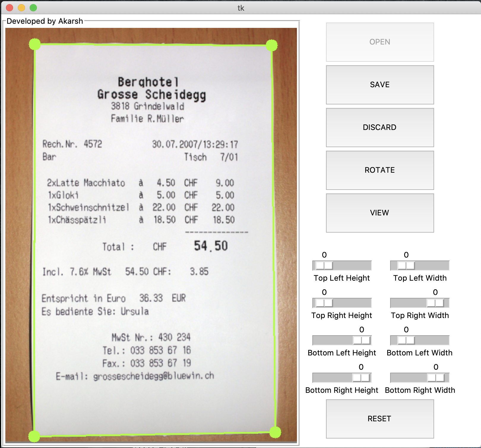Select the top-right green corner handle
The width and height of the screenshot is (481, 448).
[272, 45]
